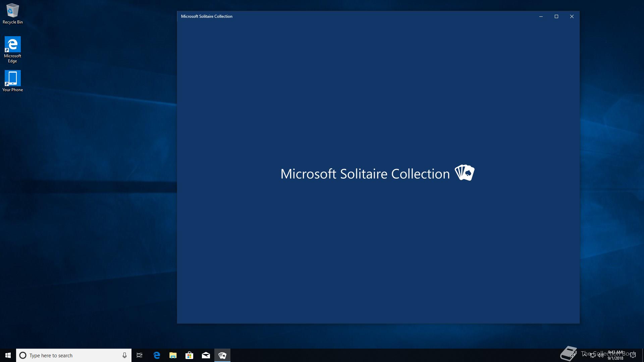The height and width of the screenshot is (362, 644).
Task: Activate the Cortana microphone icon
Action: click(124, 355)
